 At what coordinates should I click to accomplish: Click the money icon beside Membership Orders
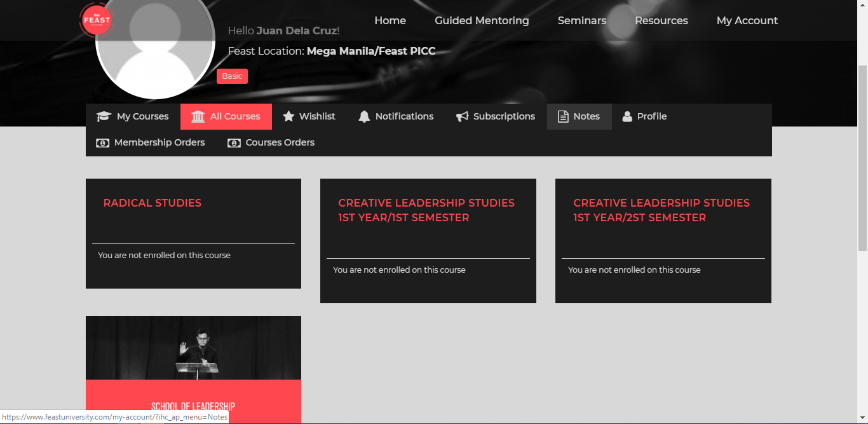pos(102,143)
